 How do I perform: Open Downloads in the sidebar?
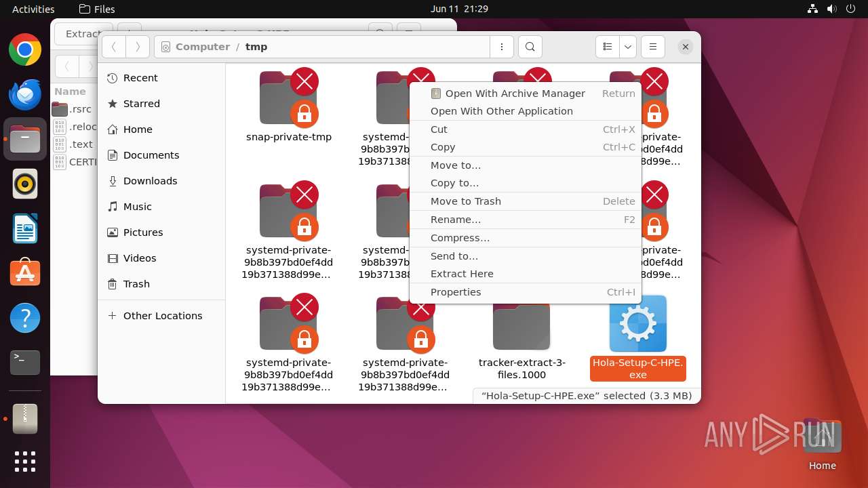click(161, 181)
